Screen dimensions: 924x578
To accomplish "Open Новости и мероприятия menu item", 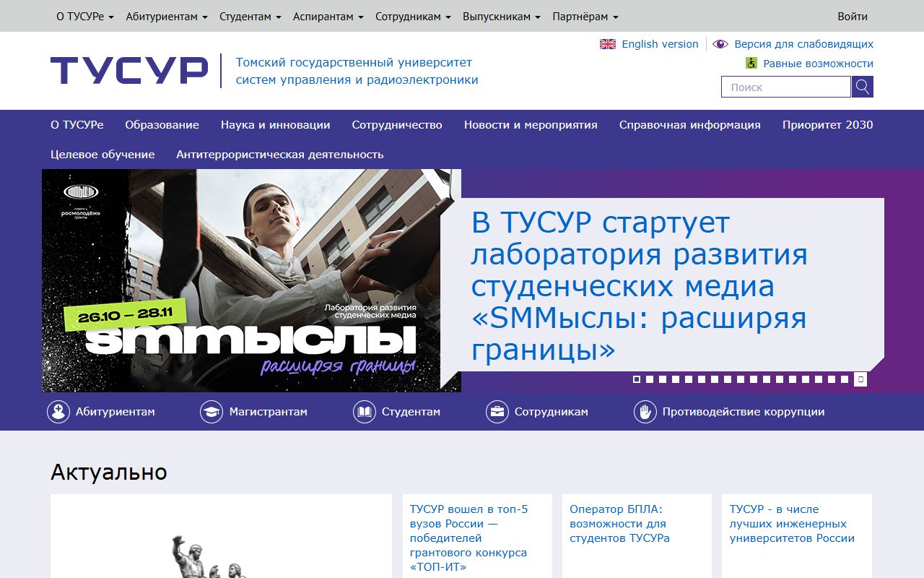I will (531, 124).
